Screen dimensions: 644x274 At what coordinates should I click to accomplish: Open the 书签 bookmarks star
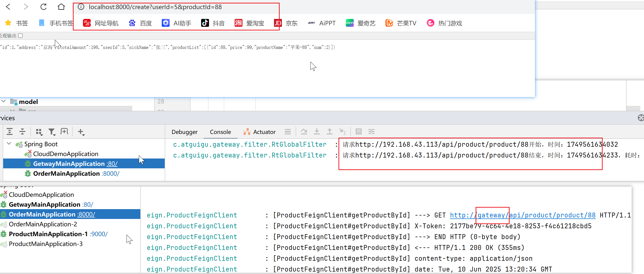[x=16, y=23]
